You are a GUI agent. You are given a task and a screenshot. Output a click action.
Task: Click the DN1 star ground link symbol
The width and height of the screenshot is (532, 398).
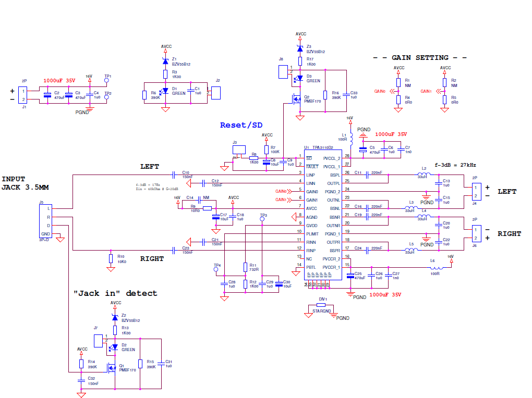click(x=321, y=305)
